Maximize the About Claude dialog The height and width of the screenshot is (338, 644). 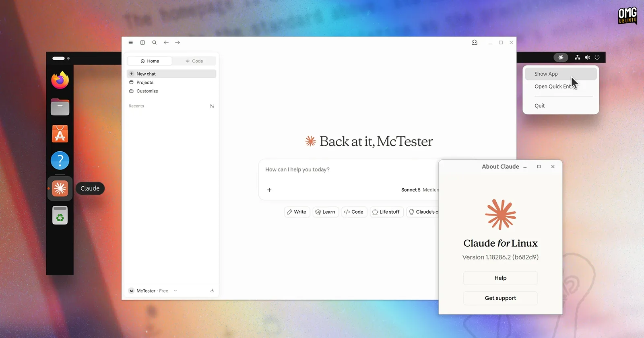click(539, 167)
